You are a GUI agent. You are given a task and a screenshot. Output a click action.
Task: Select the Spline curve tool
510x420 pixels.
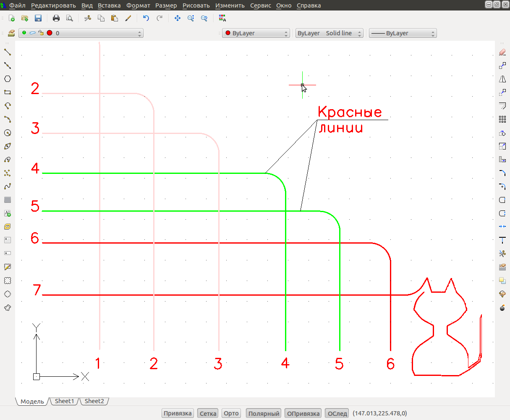pyautogui.click(x=8, y=186)
